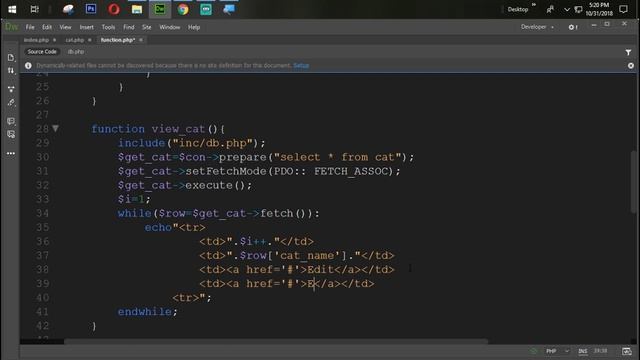Click the Setup link in the info bar

pos(301,65)
